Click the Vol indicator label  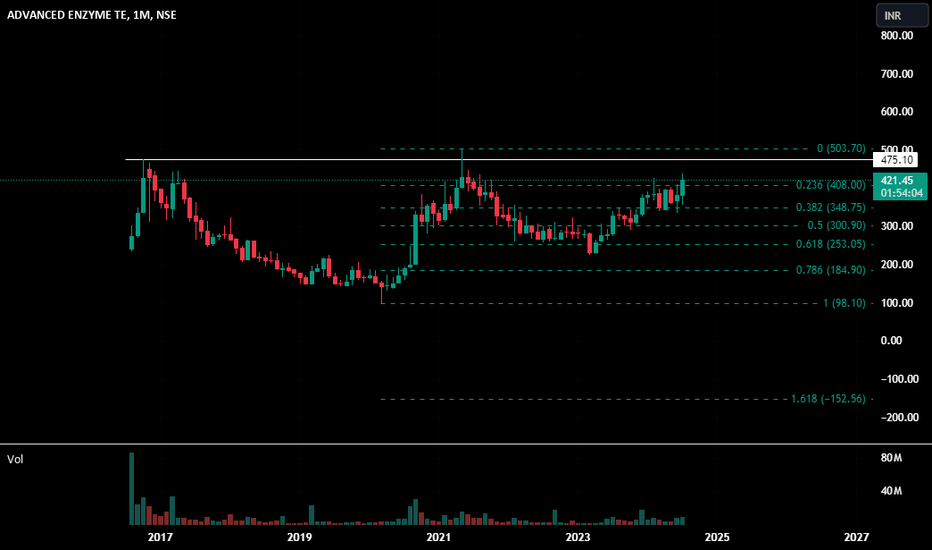click(15, 459)
